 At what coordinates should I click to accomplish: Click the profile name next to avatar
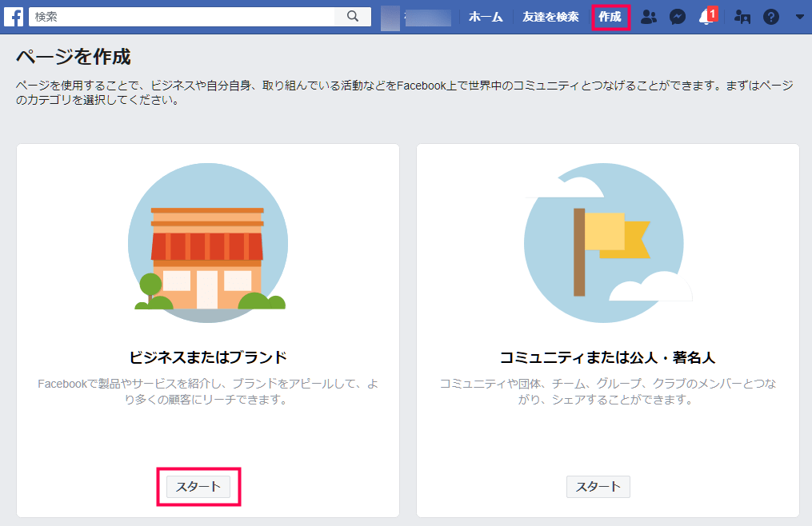428,17
